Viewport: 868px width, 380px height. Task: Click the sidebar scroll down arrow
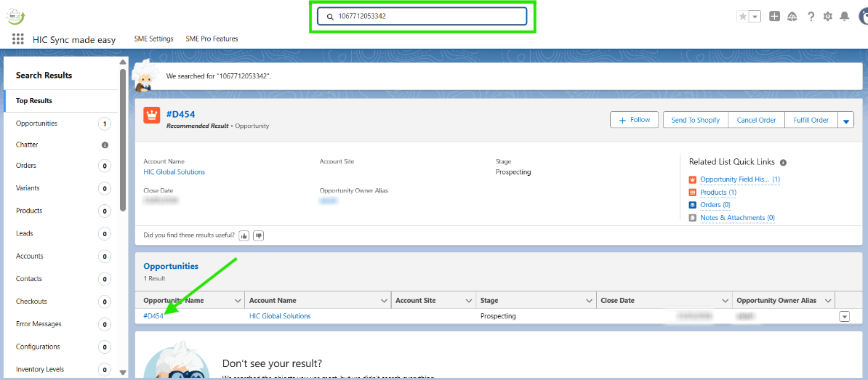(x=123, y=372)
